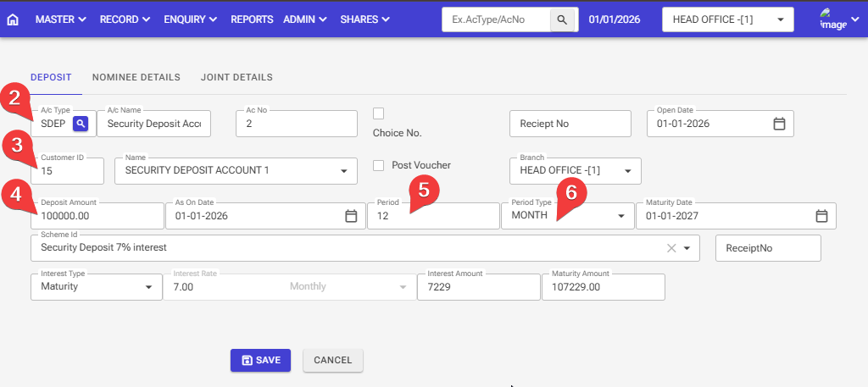Click the user profile image
The image size is (868, 387).
[833, 19]
